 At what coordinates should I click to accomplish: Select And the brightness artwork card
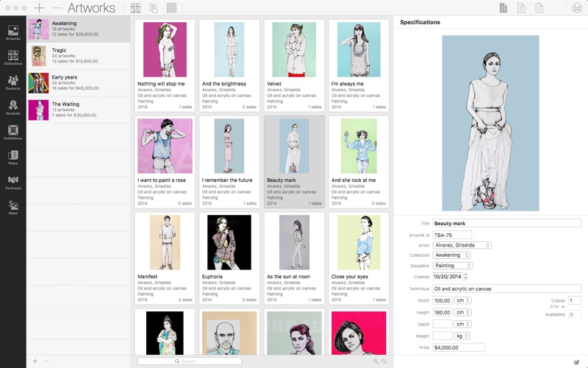(229, 66)
